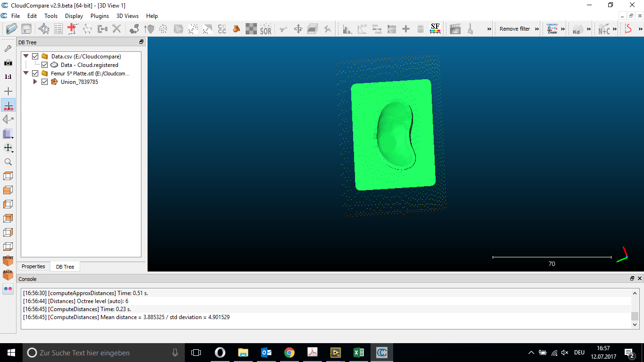Uncheck the Data.csv checkbox
Image resolution: width=644 pixels, height=362 pixels.
click(x=35, y=57)
